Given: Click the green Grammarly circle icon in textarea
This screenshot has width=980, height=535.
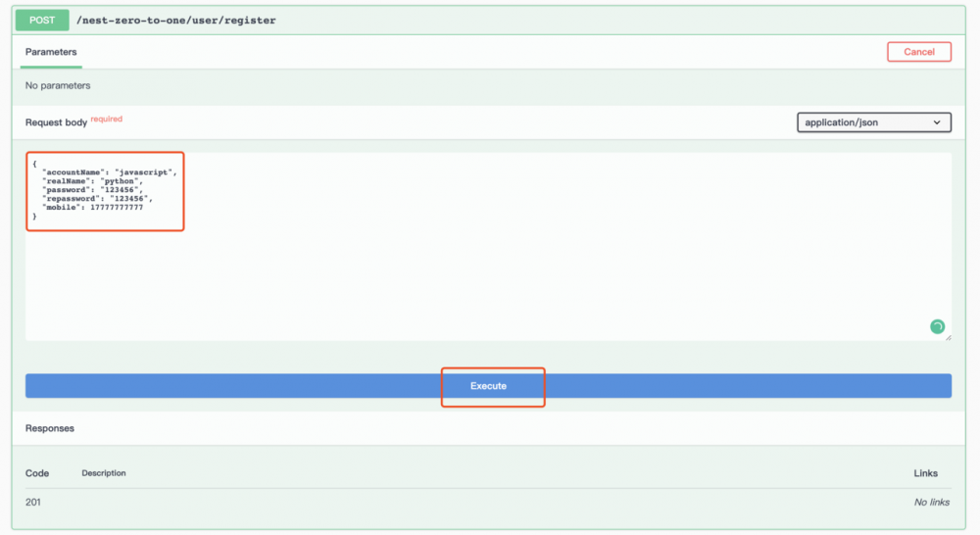Looking at the screenshot, I should 937,326.
